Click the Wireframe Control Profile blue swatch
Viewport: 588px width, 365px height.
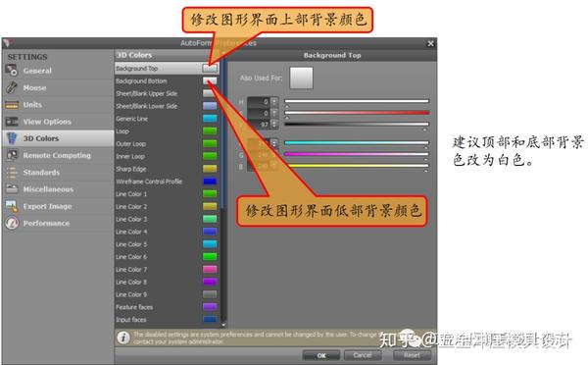[210, 182]
